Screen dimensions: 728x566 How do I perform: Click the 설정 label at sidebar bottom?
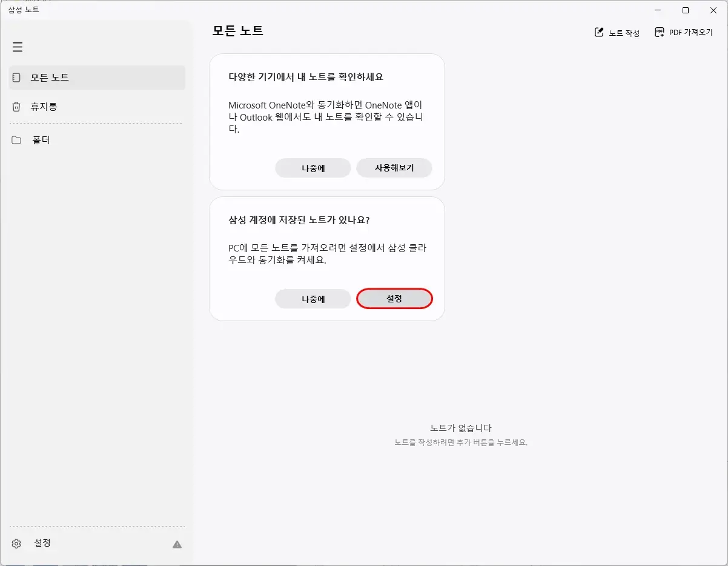point(42,543)
